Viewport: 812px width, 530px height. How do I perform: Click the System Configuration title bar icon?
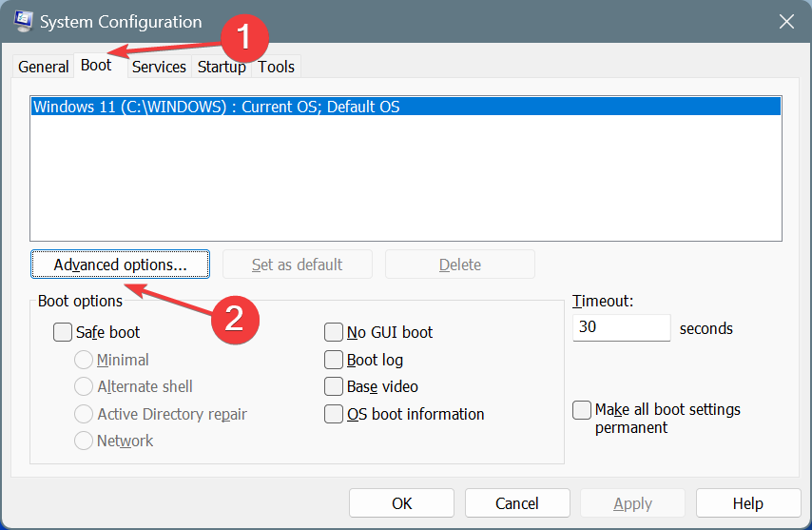(25, 21)
